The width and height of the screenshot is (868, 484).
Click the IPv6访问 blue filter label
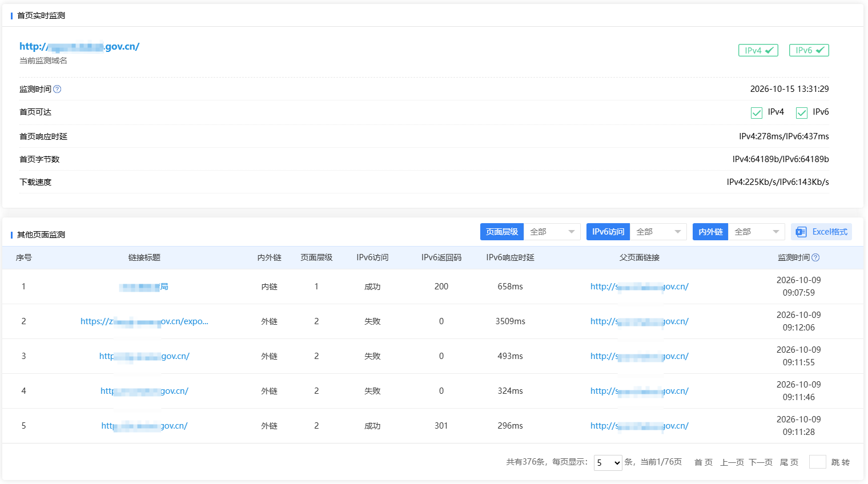[608, 232]
